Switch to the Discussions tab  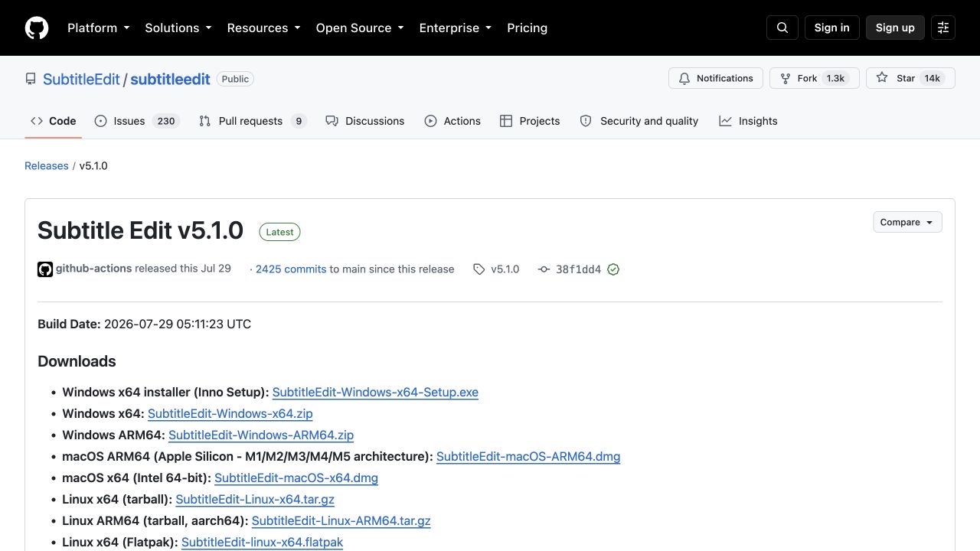coord(365,121)
